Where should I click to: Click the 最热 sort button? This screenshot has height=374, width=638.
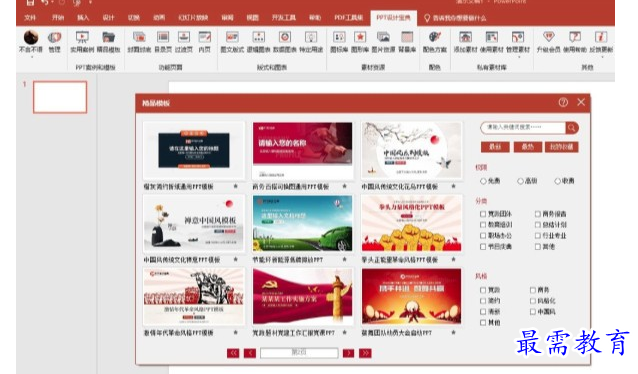(x=527, y=147)
